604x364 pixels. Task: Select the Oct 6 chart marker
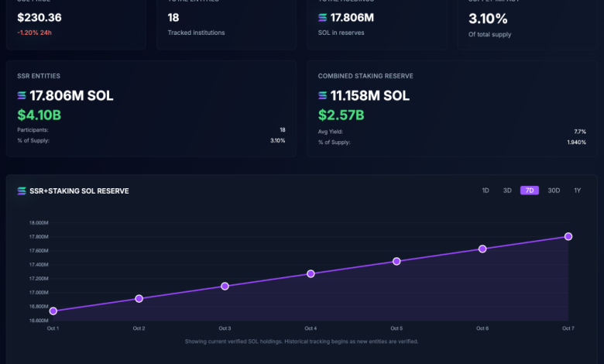point(482,249)
